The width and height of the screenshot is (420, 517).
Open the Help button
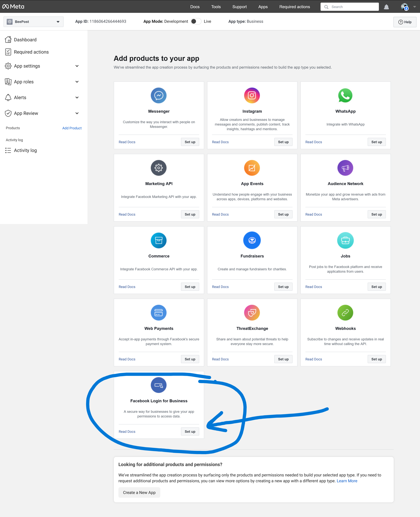point(405,22)
